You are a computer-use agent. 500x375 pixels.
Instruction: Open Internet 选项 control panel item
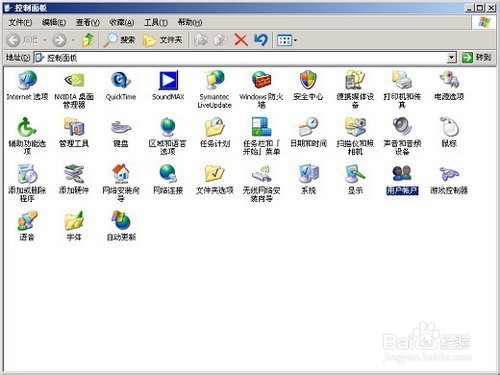pyautogui.click(x=27, y=85)
